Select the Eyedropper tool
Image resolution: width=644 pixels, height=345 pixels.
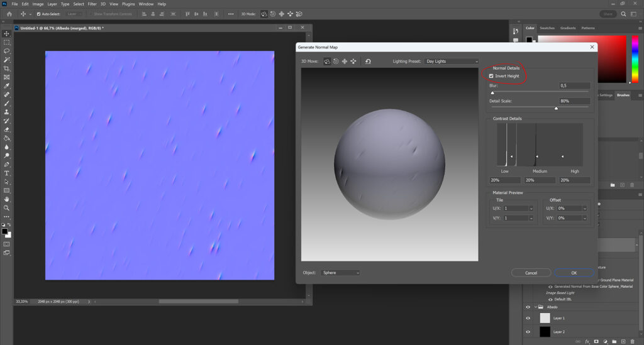pyautogui.click(x=7, y=86)
